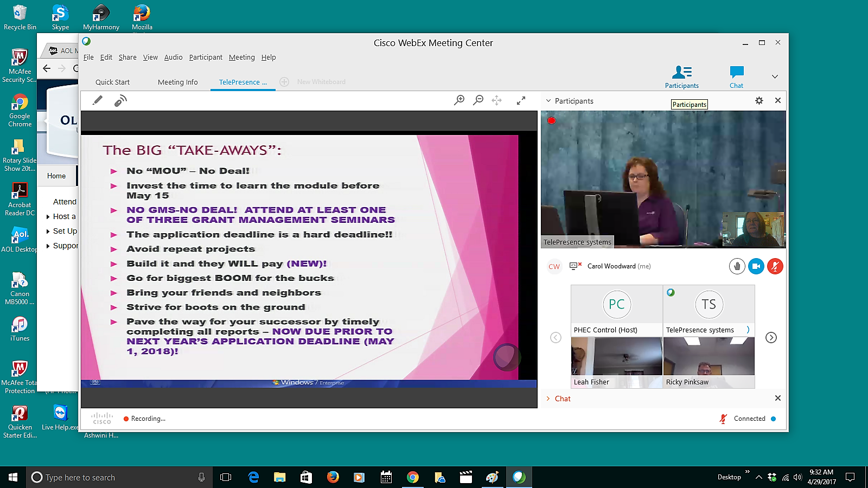Toggle Carol Woodward's video camera on

click(x=756, y=266)
